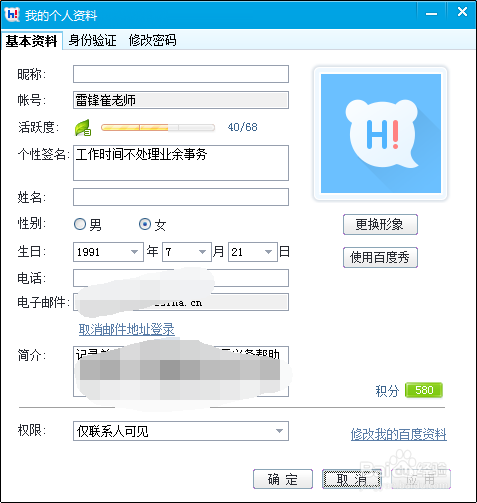Click the 更换形象 button
477x503 pixels.
coord(380,224)
